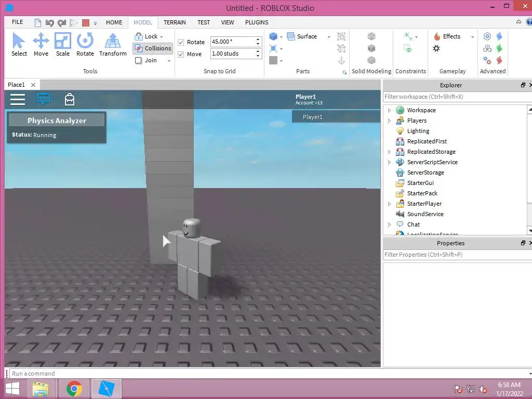Open the Color dropdown arrow in Parts
Image resolution: width=532 pixels, height=399 pixels.
(281, 61)
